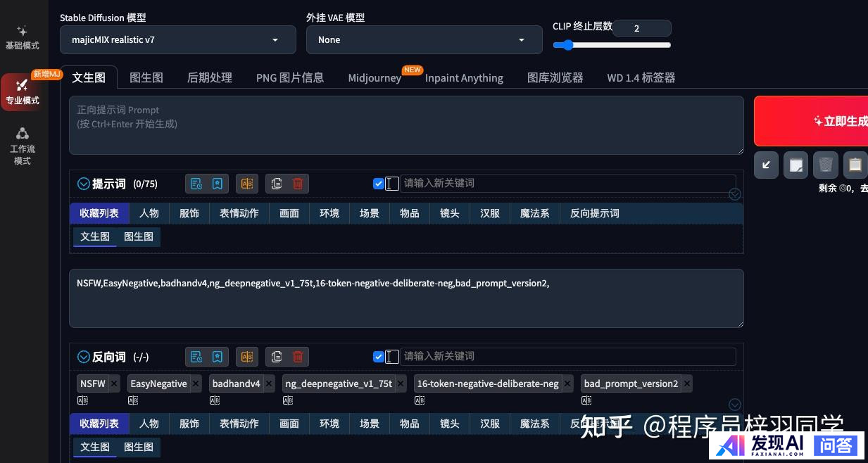
Task: Select 人物 category in 提示词 section
Action: pyautogui.click(x=149, y=213)
